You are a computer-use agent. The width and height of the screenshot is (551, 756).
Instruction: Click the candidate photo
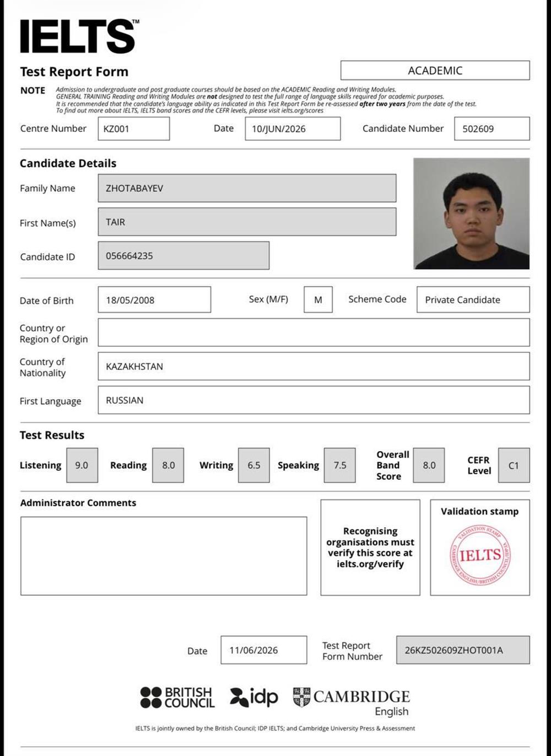[472, 213]
